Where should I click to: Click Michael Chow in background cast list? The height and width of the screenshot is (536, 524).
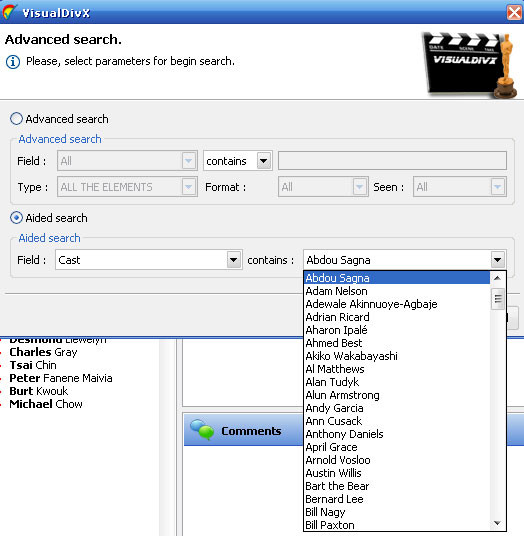[46, 404]
